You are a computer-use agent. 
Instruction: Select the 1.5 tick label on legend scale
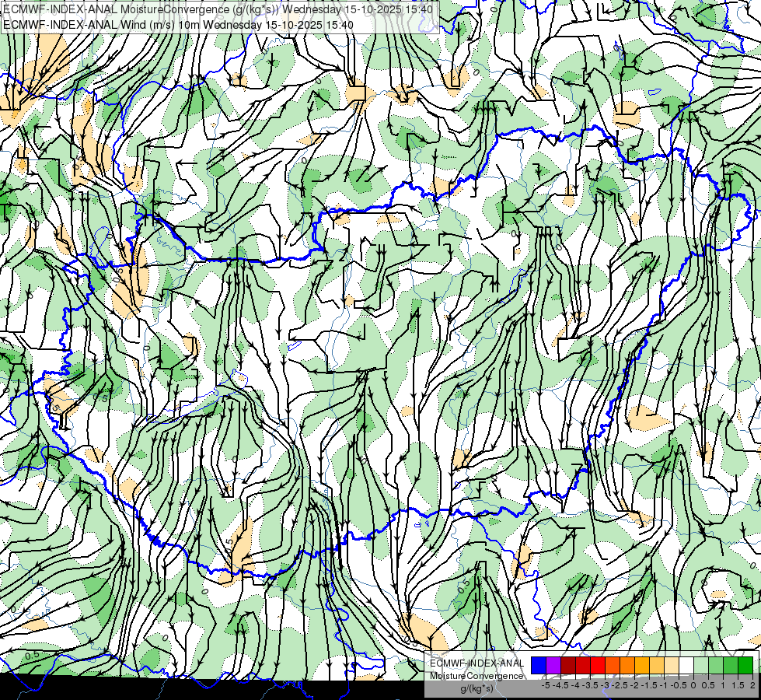tap(737, 685)
